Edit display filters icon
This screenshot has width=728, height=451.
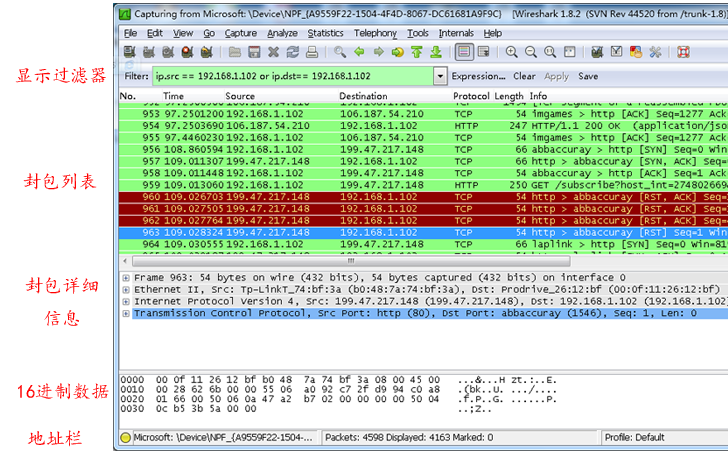tap(617, 52)
